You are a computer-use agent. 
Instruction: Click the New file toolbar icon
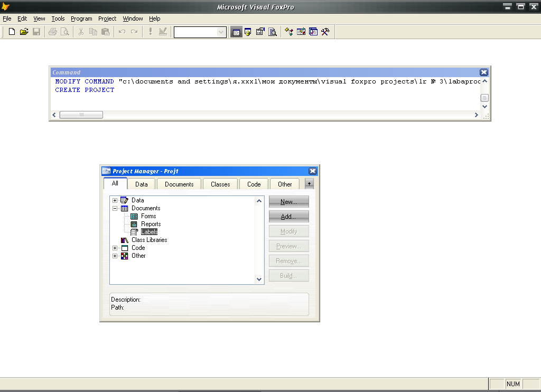pos(12,32)
